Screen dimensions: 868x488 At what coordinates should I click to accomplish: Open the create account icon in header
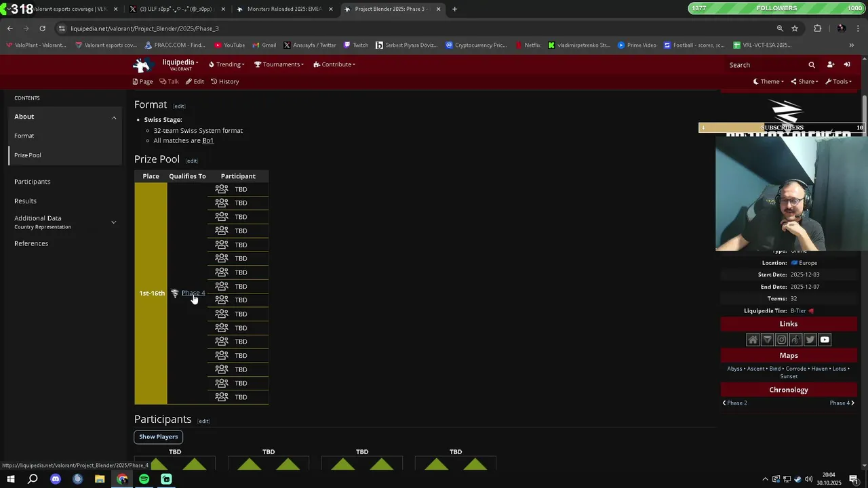point(831,64)
